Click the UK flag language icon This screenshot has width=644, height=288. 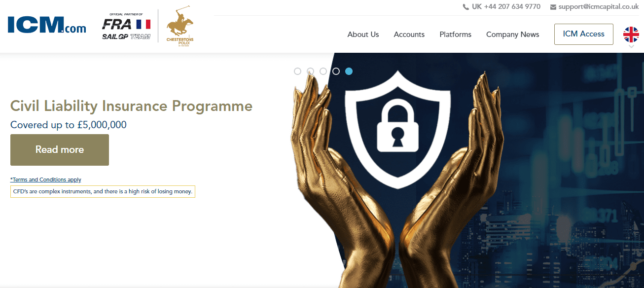(631, 35)
